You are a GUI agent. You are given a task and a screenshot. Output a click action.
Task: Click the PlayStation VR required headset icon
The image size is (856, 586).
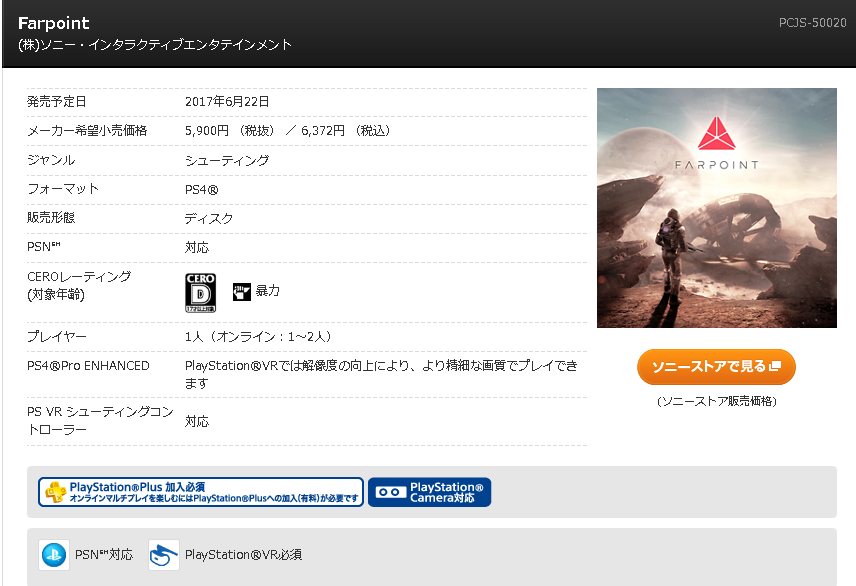(x=164, y=555)
